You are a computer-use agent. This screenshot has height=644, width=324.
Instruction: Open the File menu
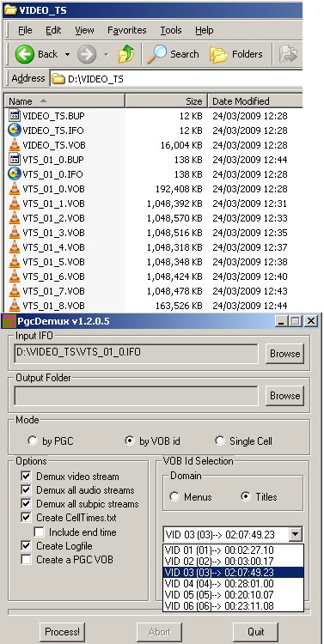[x=25, y=30]
